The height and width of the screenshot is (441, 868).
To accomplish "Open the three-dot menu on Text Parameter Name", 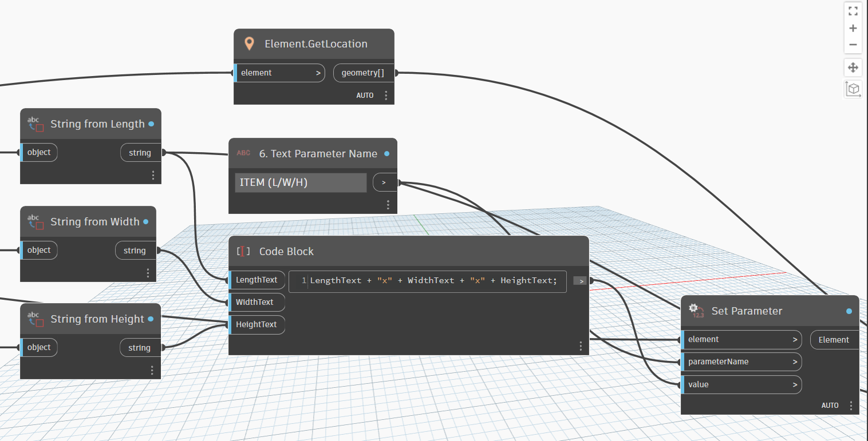I will coord(388,204).
